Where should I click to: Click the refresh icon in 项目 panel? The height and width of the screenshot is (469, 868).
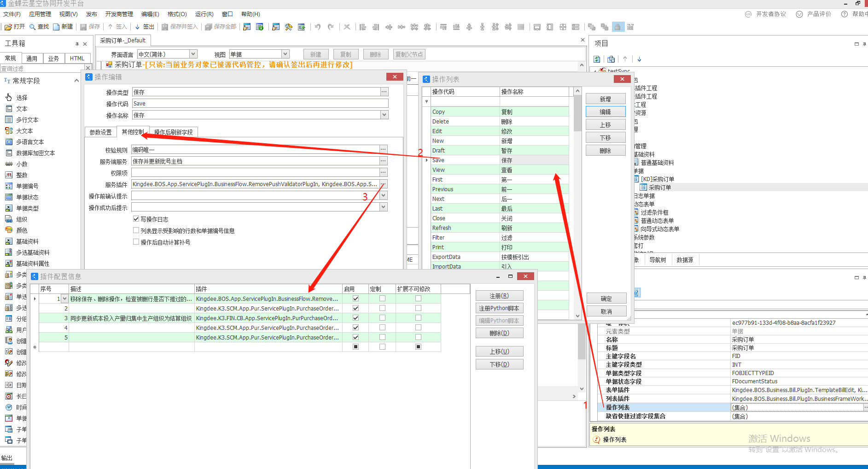click(x=597, y=59)
